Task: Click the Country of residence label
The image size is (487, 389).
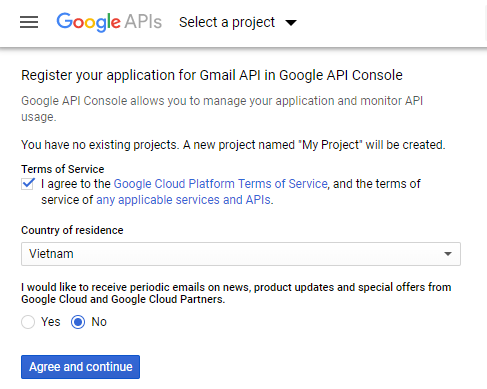Action: click(72, 230)
